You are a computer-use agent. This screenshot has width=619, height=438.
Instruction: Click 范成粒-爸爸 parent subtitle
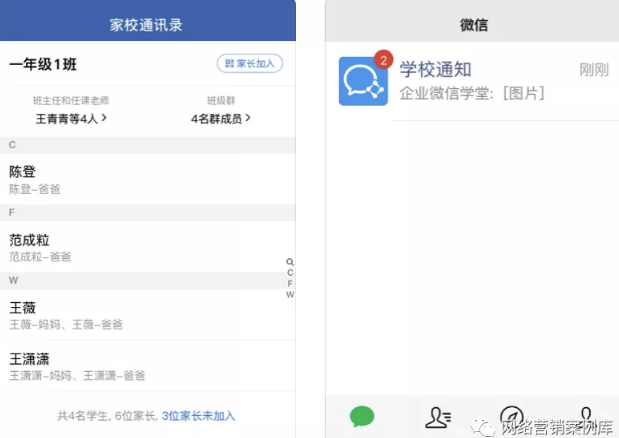click(x=40, y=257)
